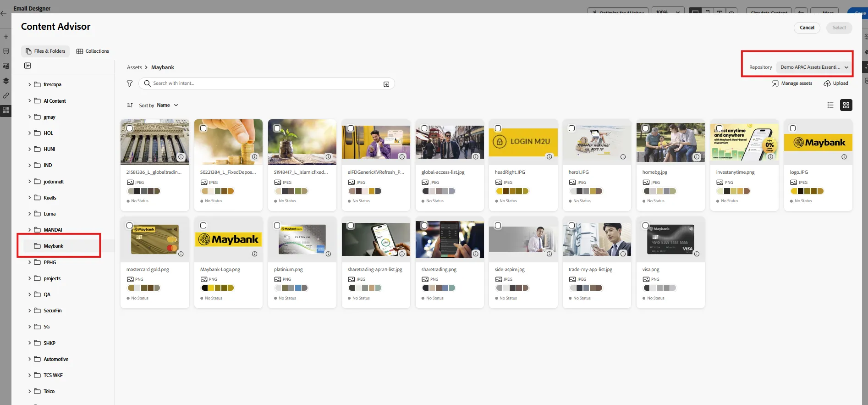Open info for mastercard gold.png

pos(181,254)
